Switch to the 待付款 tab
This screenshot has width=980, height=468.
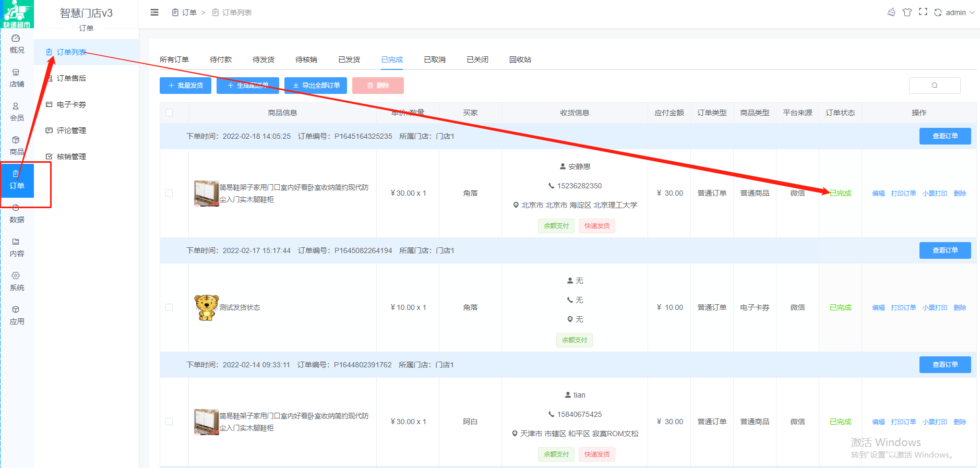(x=221, y=59)
